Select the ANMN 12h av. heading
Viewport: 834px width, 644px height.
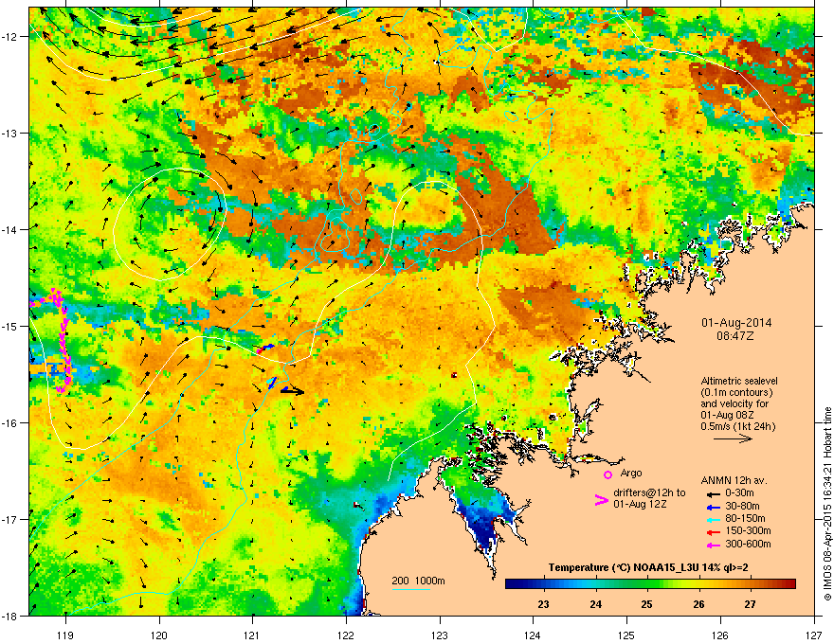tap(734, 480)
